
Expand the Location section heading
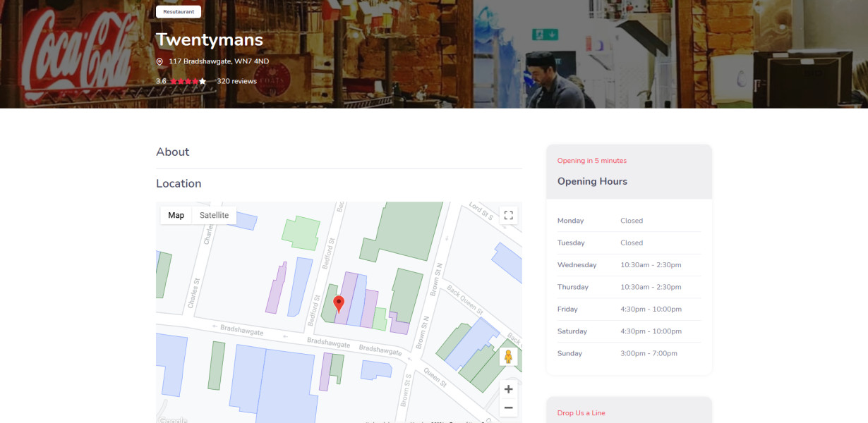point(179,183)
